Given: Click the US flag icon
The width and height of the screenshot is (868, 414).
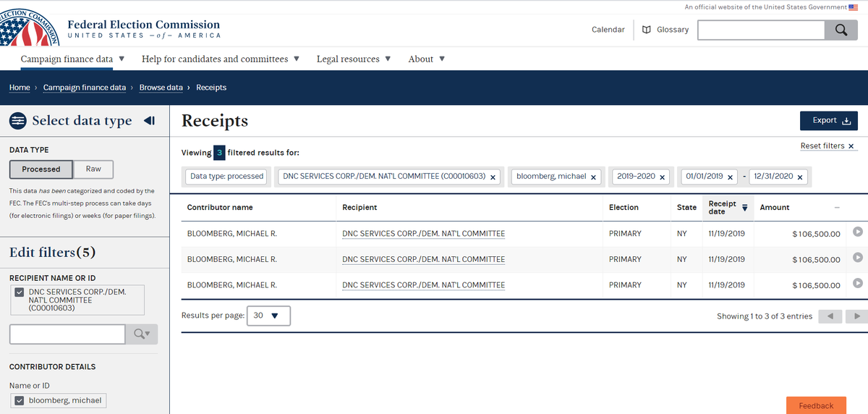Looking at the screenshot, I should pyautogui.click(x=853, y=7).
